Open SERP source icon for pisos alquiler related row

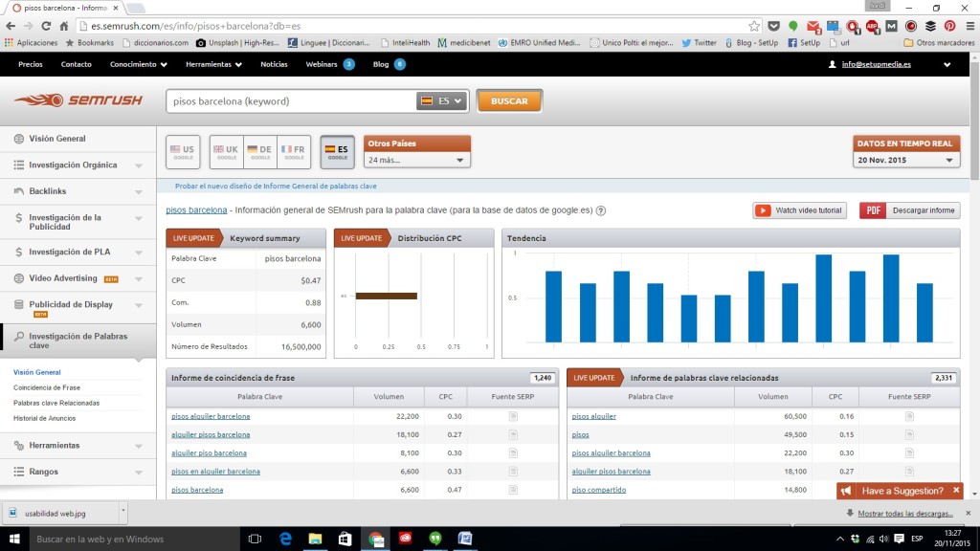click(x=909, y=417)
